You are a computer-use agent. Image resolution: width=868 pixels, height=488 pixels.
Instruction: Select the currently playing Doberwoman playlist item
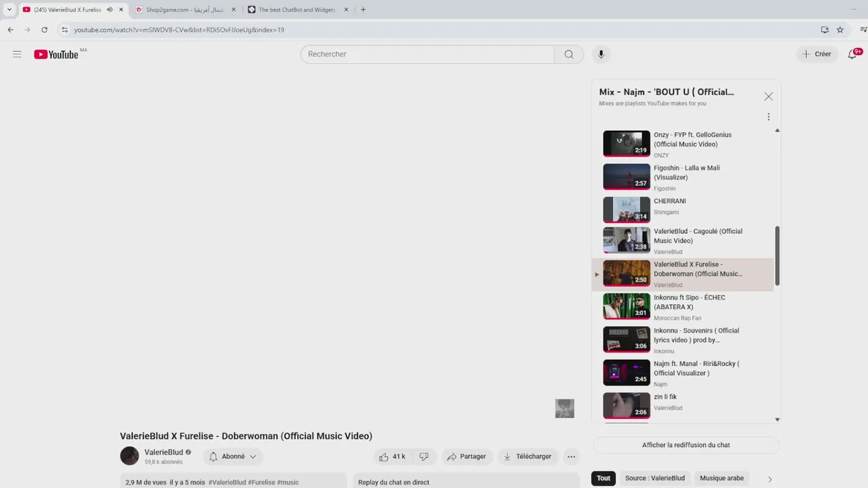pyautogui.click(x=683, y=274)
